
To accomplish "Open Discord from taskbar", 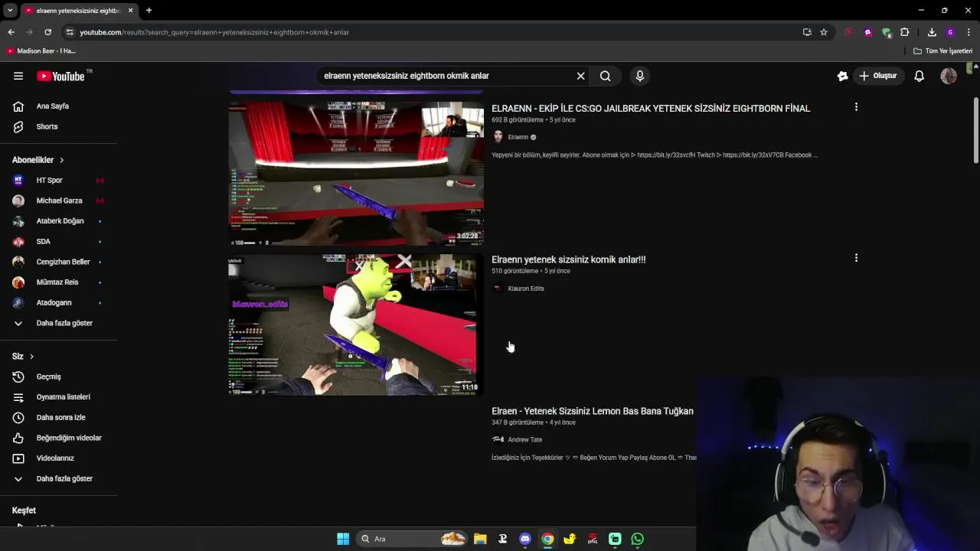I will pyautogui.click(x=525, y=539).
